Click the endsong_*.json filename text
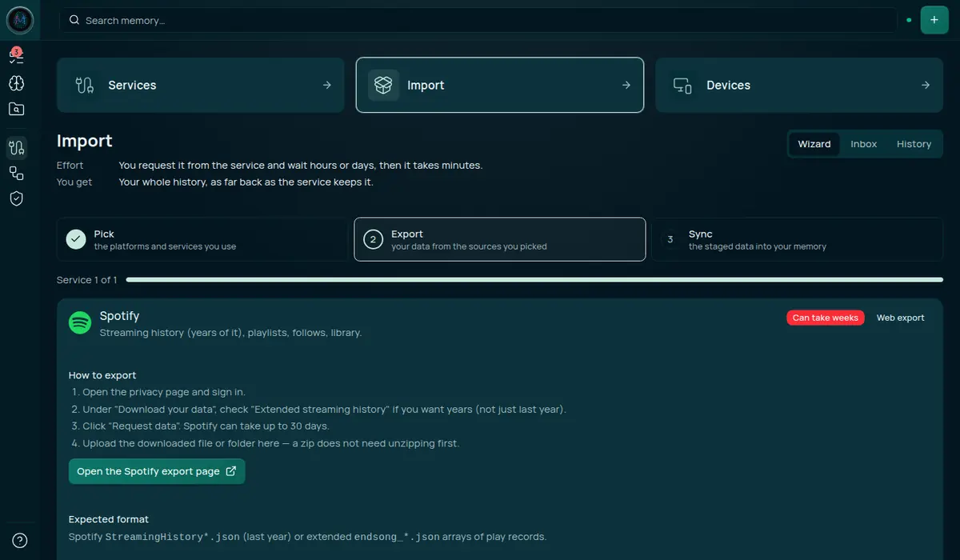Image resolution: width=960 pixels, height=560 pixels. coord(397,537)
